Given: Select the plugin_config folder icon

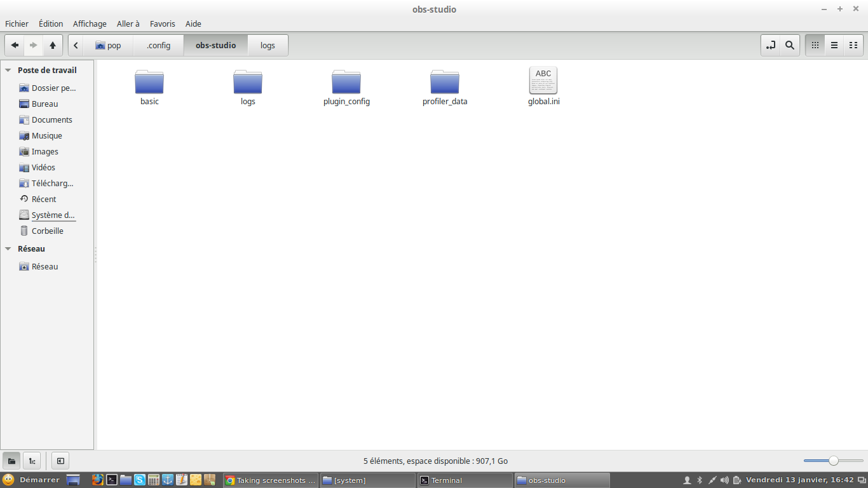Looking at the screenshot, I should pos(346,82).
